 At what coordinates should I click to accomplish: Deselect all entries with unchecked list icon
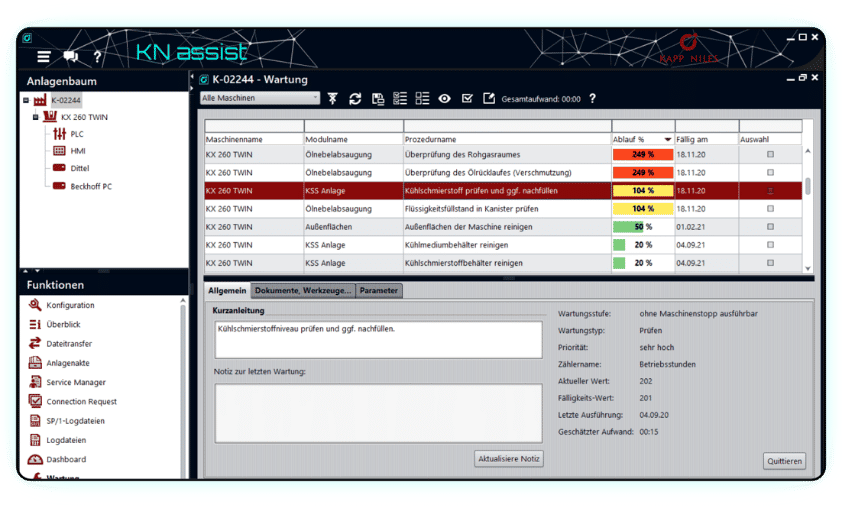click(x=423, y=98)
